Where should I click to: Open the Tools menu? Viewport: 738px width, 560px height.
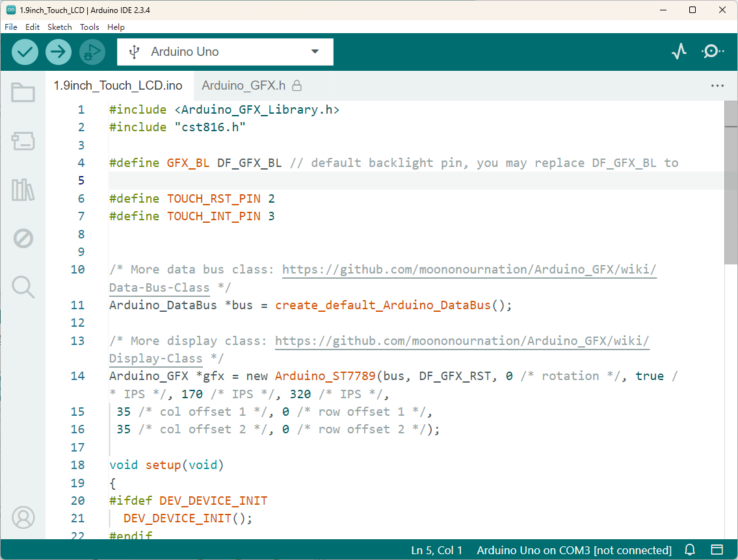(x=90, y=27)
